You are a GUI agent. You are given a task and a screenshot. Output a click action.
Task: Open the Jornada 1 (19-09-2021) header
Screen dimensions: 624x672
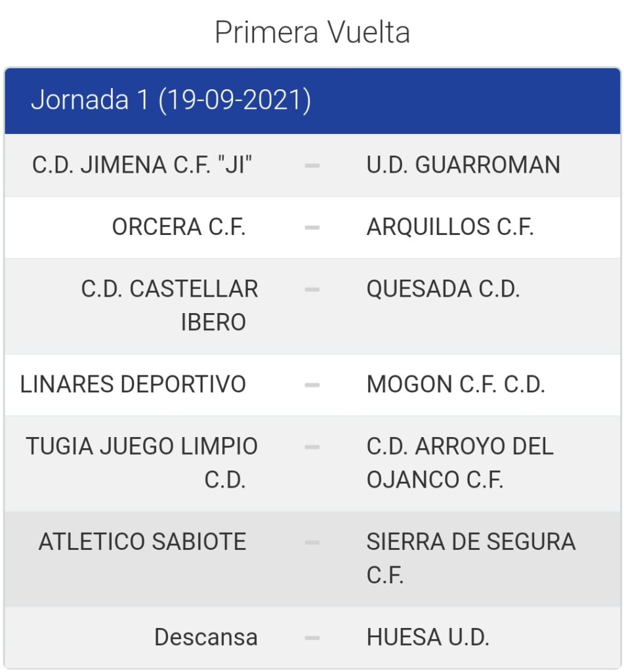pos(312,100)
